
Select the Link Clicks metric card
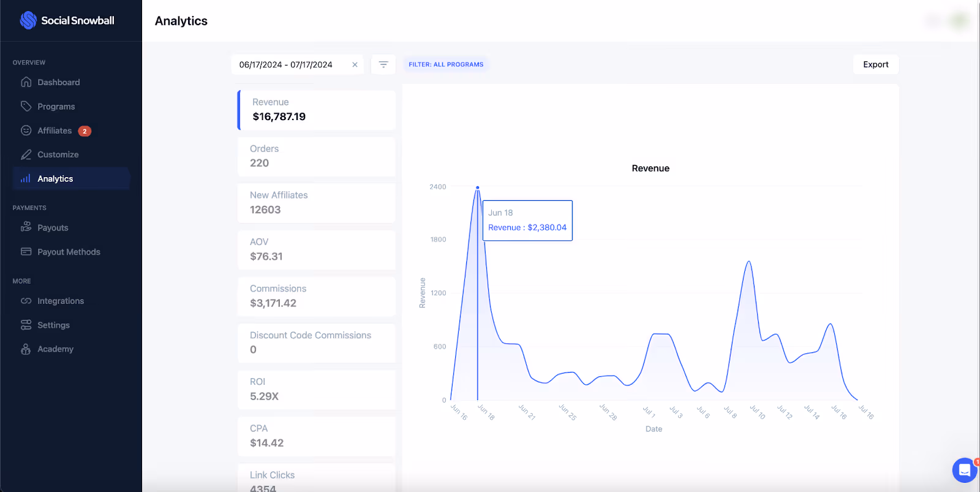317,477
